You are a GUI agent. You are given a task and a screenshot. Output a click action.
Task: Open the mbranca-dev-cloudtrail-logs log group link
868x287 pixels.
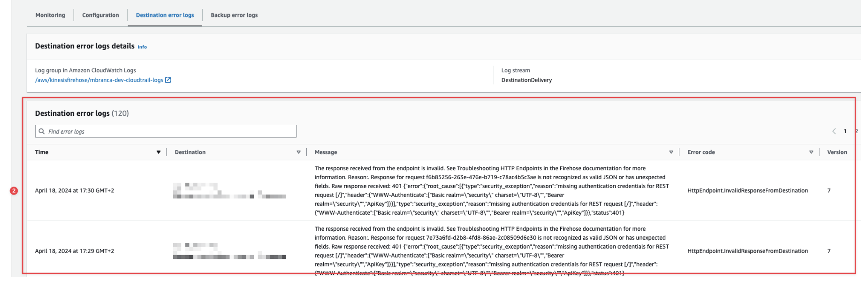coord(99,80)
